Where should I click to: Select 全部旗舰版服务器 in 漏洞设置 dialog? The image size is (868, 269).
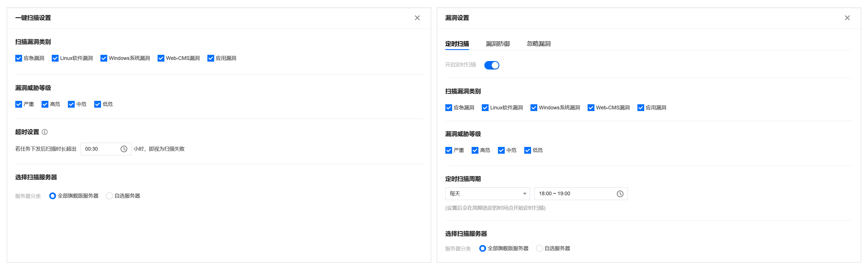[x=483, y=249]
